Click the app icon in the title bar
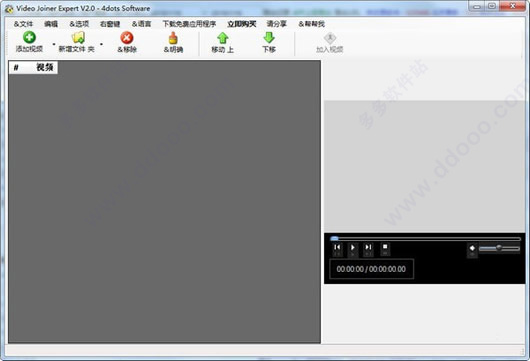530x361 pixels. click(x=9, y=9)
